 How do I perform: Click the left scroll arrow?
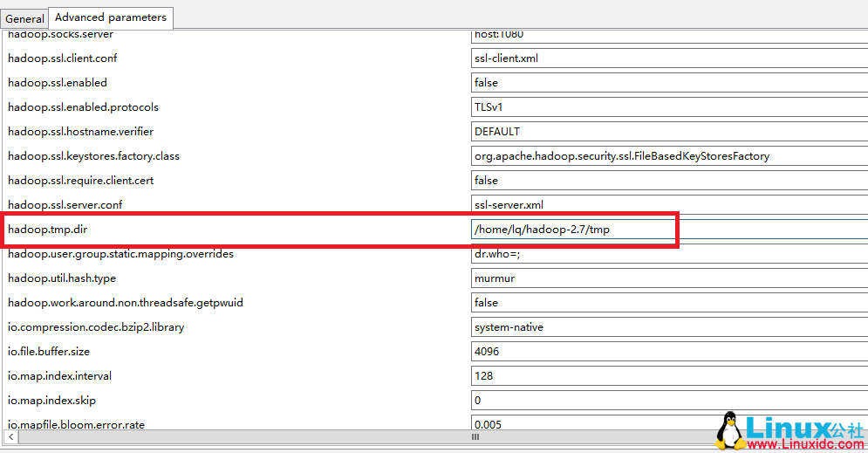(x=10, y=436)
